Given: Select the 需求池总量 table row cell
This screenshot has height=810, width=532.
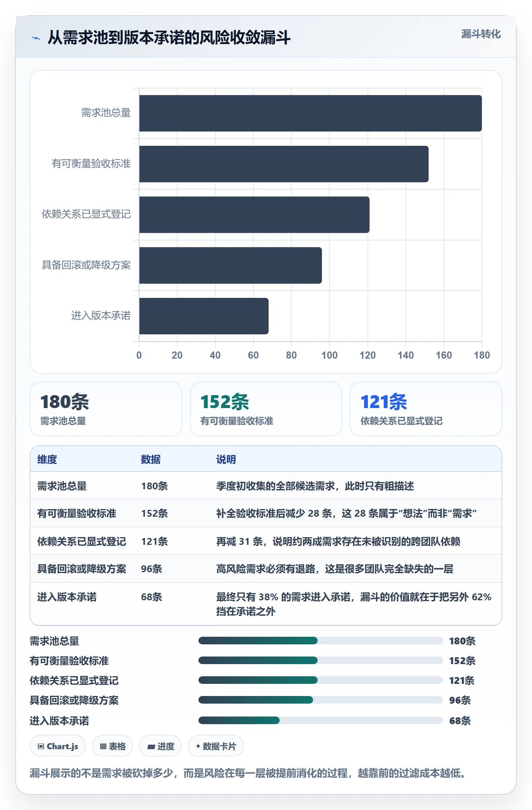Looking at the screenshot, I should (x=62, y=486).
